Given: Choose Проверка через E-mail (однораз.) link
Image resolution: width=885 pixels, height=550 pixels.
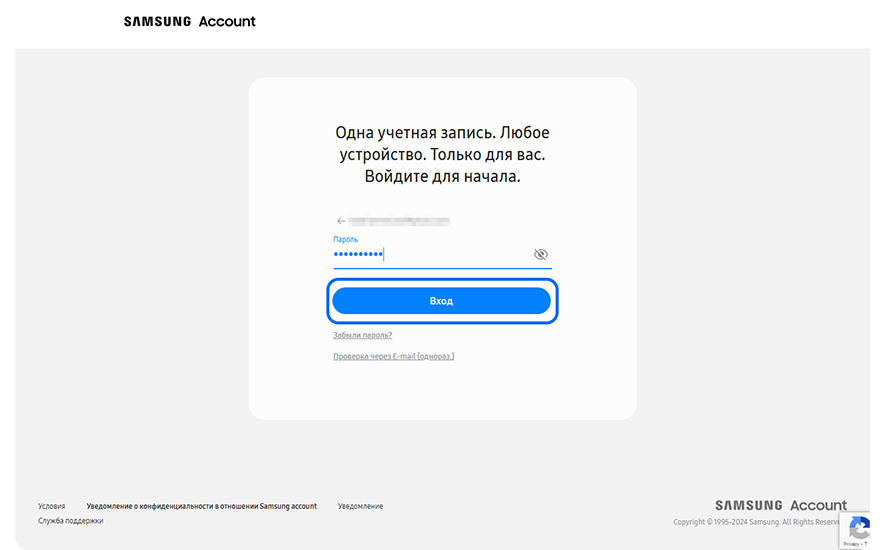Looking at the screenshot, I should [x=393, y=356].
